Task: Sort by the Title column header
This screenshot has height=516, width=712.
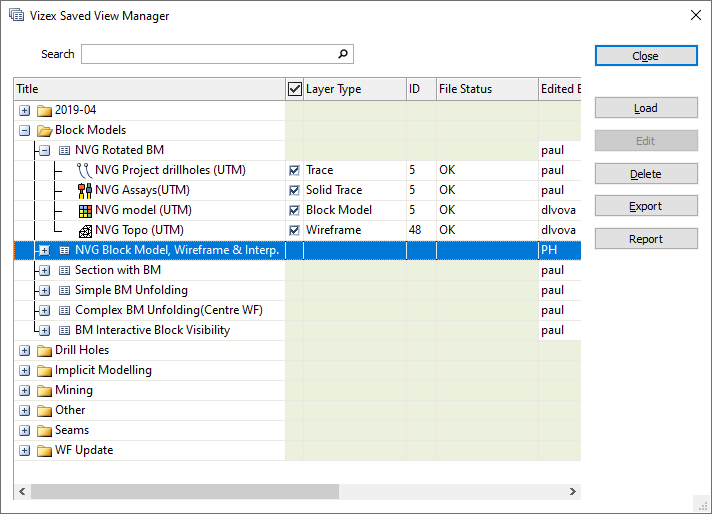Action: point(150,89)
